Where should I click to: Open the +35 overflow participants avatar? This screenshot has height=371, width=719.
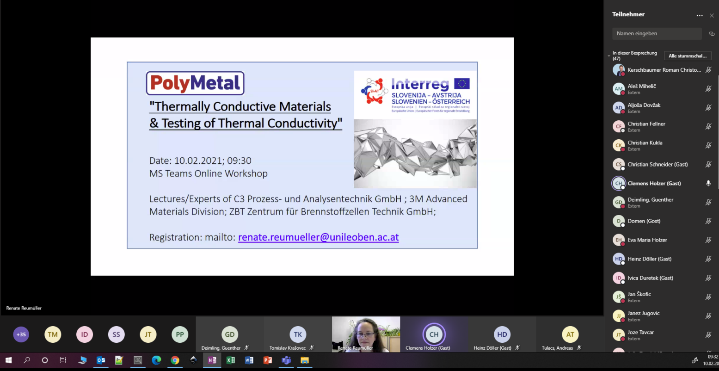(21, 334)
